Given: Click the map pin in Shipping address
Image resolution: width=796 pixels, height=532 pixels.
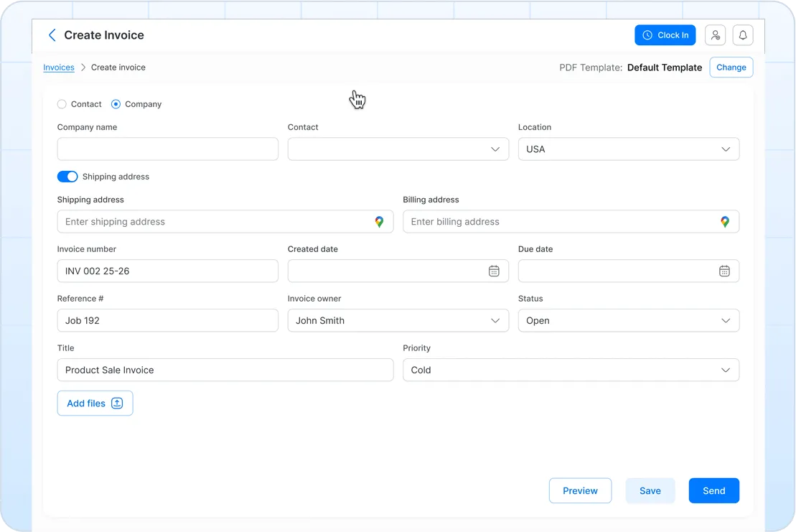Looking at the screenshot, I should [x=379, y=222].
